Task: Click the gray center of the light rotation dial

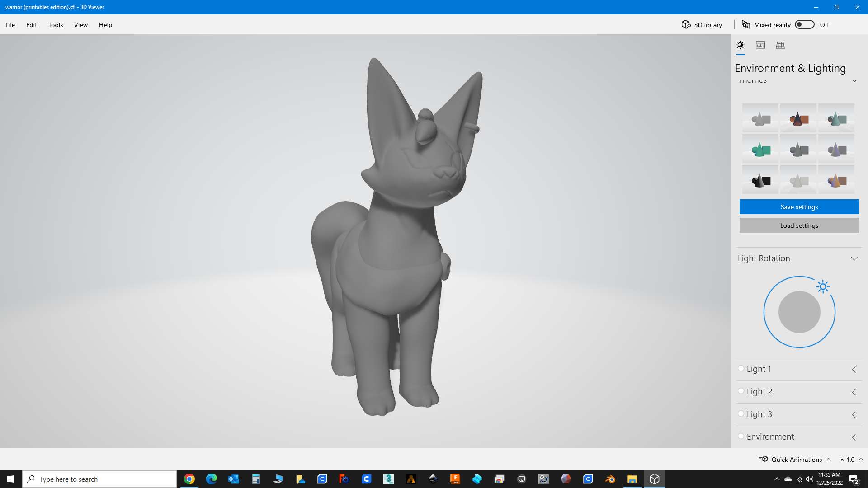Action: tap(799, 312)
